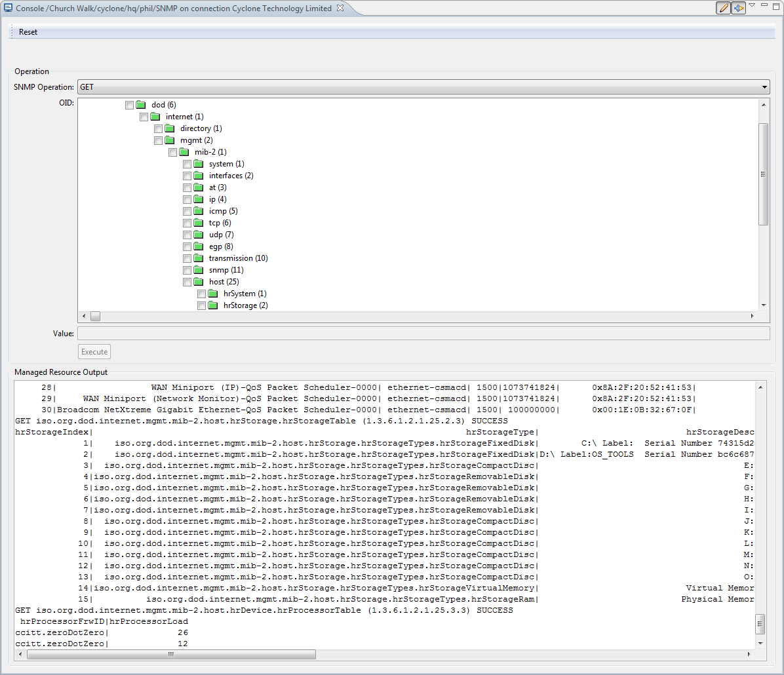The height and width of the screenshot is (675, 784).
Task: Click the at (3) folder icon
Action: pos(199,187)
